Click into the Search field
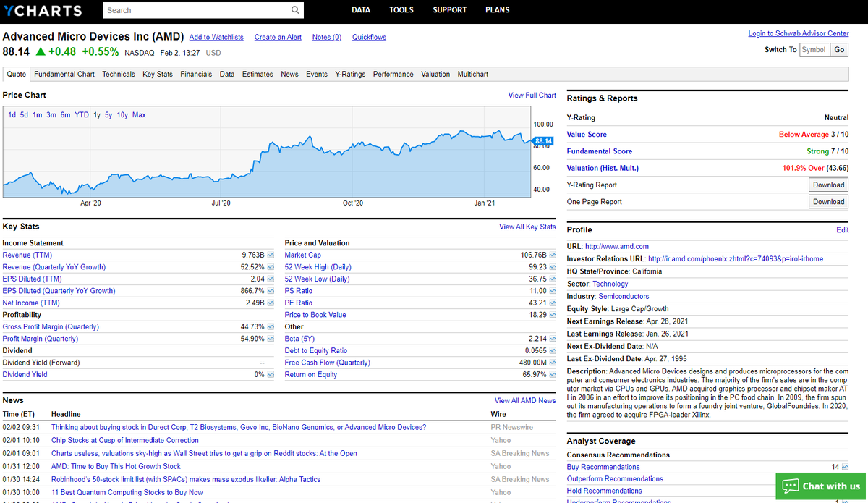This screenshot has height=503, width=868. click(x=195, y=10)
